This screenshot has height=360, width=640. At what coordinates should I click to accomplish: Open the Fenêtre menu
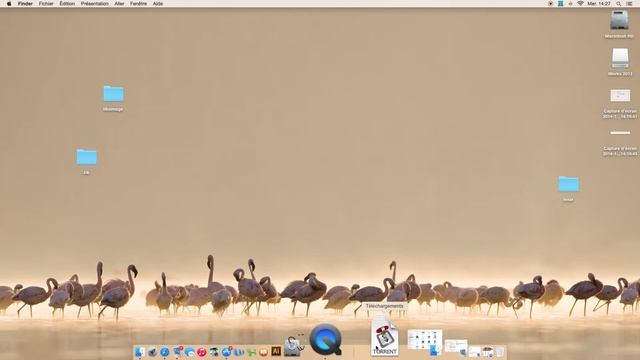138,3
